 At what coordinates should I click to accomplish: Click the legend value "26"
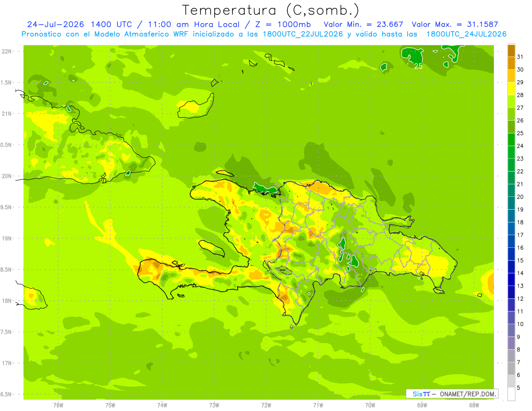coord(520,121)
